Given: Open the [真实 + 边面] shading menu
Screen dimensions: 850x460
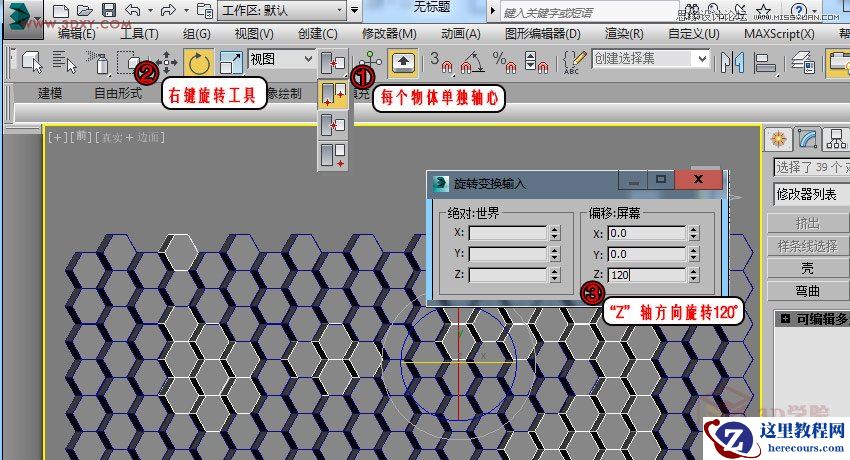Looking at the screenshot, I should 130,138.
